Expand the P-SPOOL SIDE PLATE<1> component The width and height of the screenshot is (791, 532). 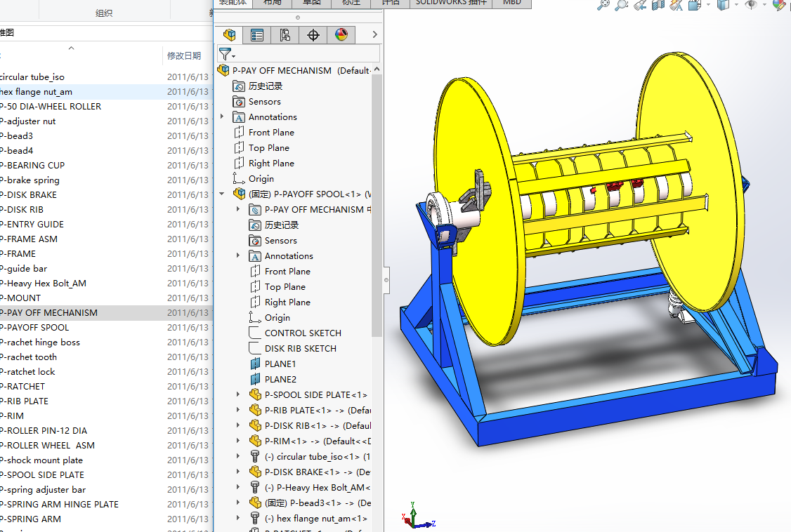[239, 395]
